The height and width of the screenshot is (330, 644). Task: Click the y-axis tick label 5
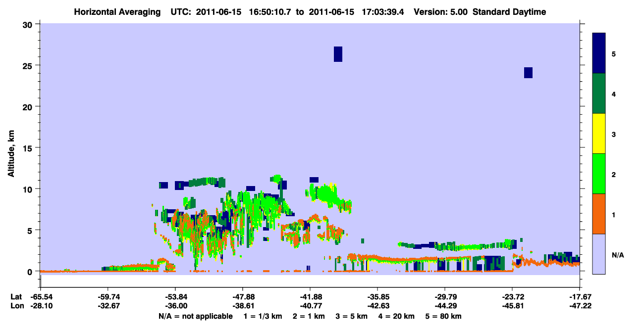31,231
